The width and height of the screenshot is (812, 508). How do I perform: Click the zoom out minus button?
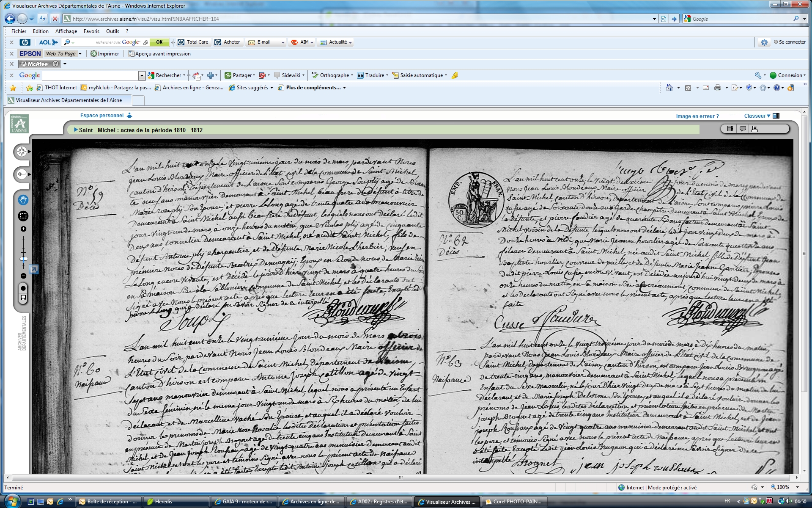[23, 276]
